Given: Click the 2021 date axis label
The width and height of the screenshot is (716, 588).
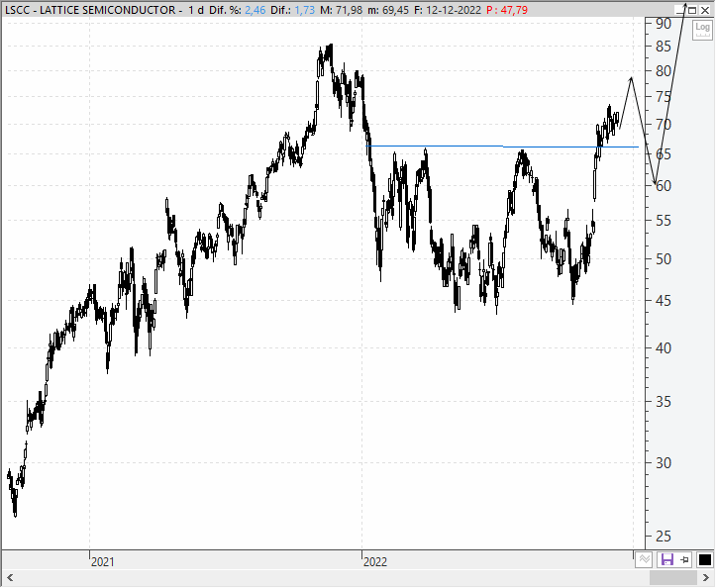Looking at the screenshot, I should pos(102,561).
